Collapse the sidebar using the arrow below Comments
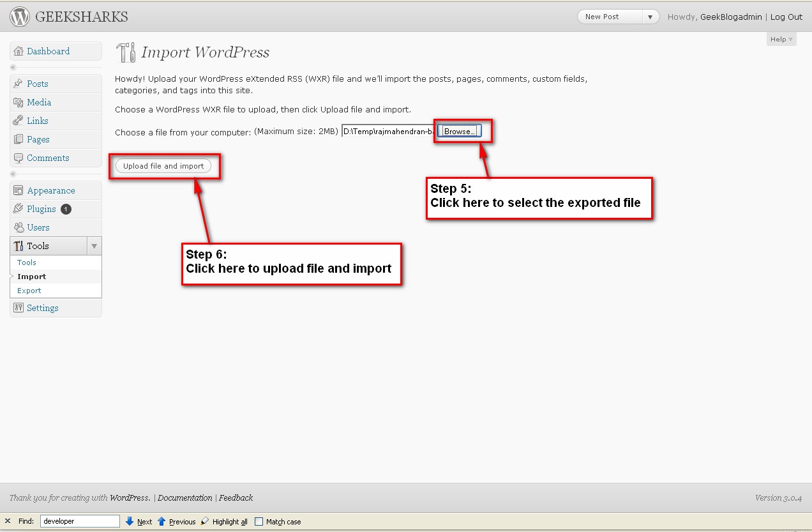 point(13,174)
